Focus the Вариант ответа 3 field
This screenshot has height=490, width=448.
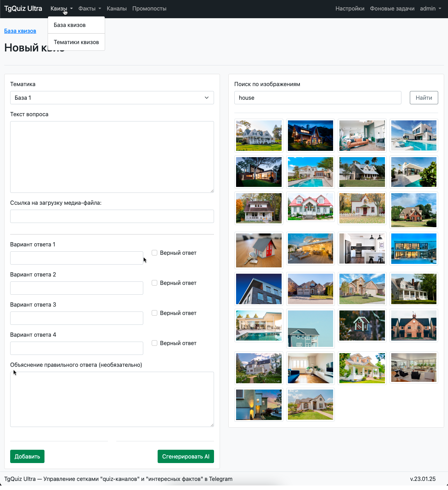(77, 318)
